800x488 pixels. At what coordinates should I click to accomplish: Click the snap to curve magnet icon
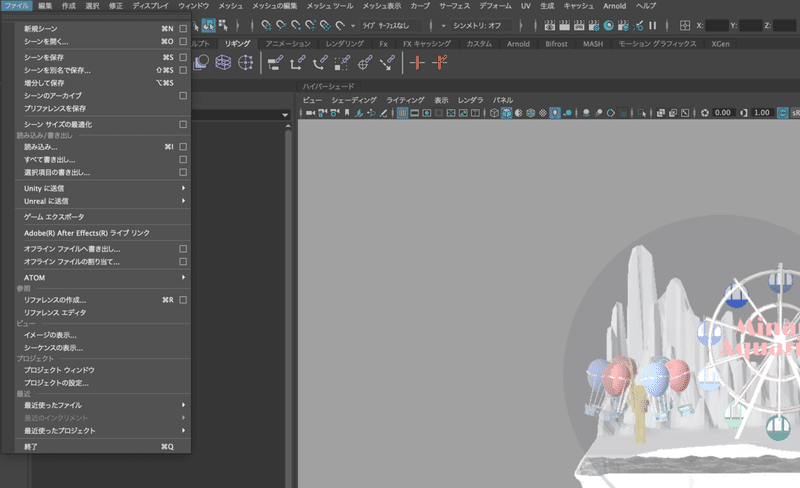click(281, 25)
